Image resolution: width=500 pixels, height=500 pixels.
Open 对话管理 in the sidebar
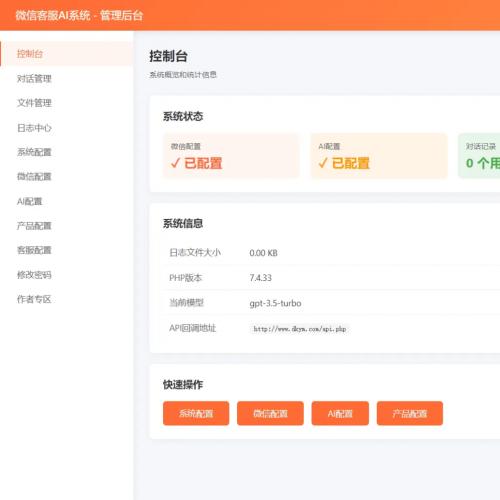coord(67,79)
